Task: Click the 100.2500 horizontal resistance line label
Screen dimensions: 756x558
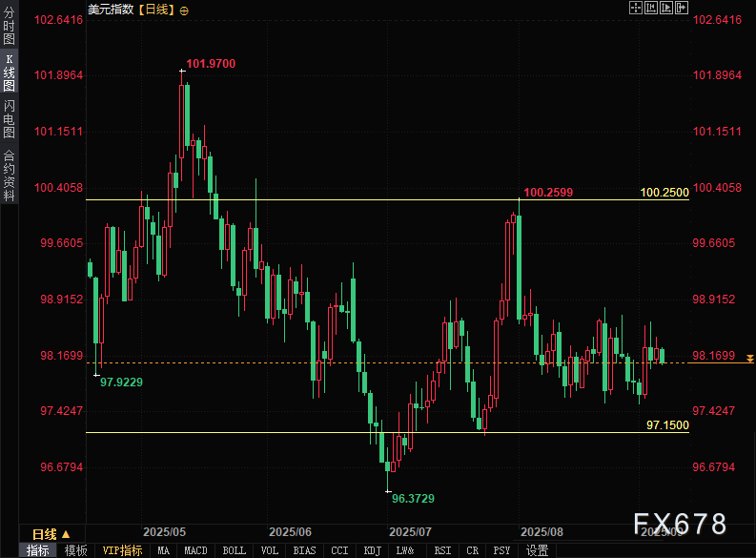Action: pyautogui.click(x=664, y=193)
